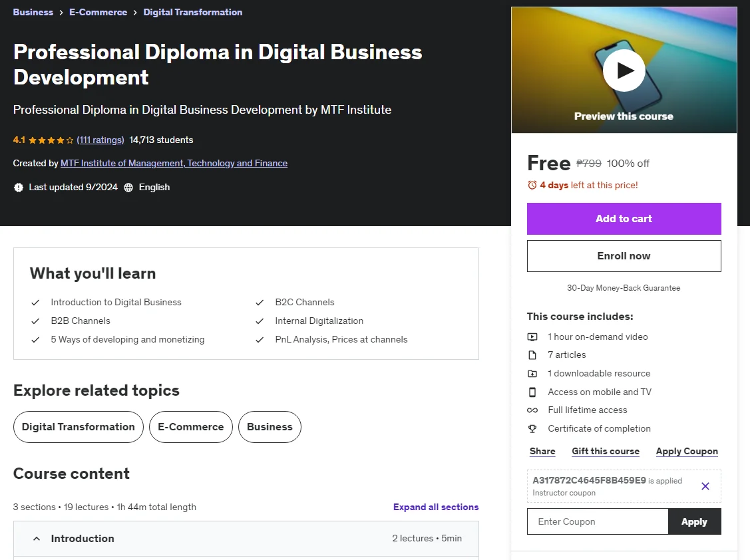The width and height of the screenshot is (750, 560).
Task: Add the course to cart
Action: pyautogui.click(x=624, y=219)
